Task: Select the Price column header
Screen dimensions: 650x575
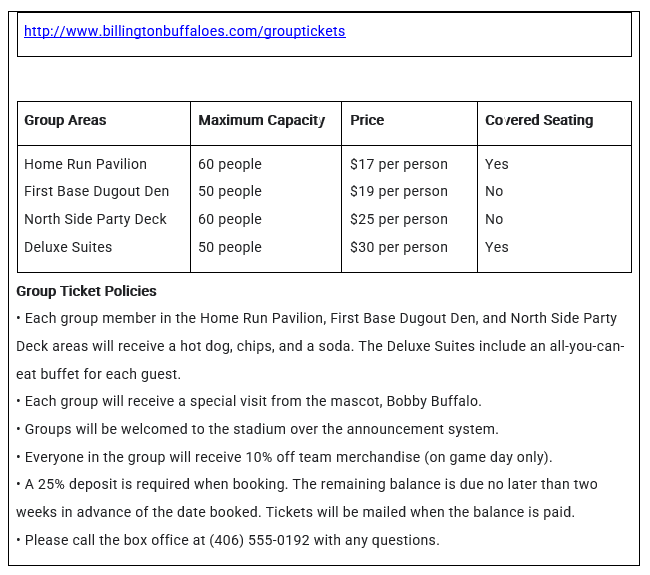Action: [x=367, y=120]
